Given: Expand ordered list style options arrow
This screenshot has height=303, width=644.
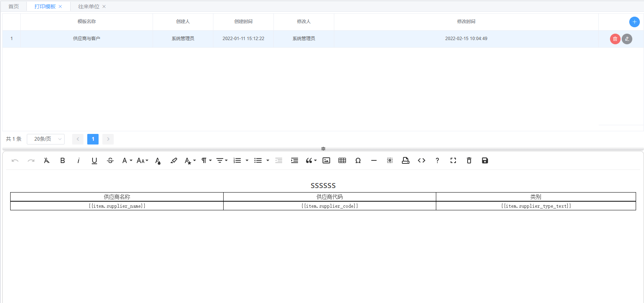Looking at the screenshot, I should click(247, 161).
